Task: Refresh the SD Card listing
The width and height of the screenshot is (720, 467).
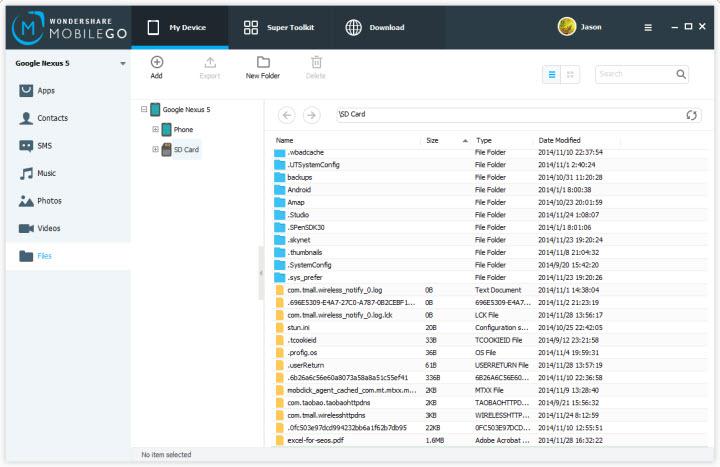Action: click(692, 115)
